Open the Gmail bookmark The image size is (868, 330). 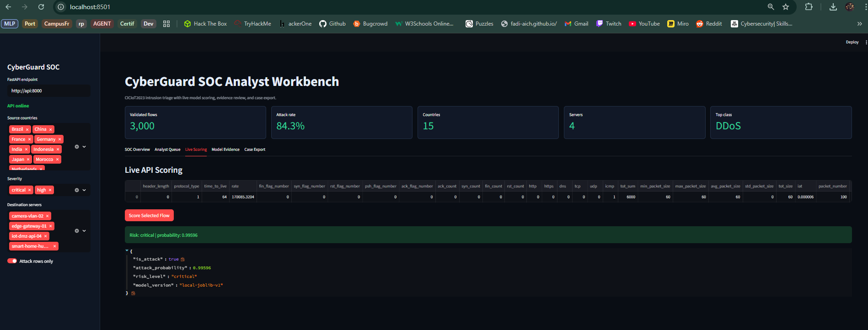(x=577, y=24)
